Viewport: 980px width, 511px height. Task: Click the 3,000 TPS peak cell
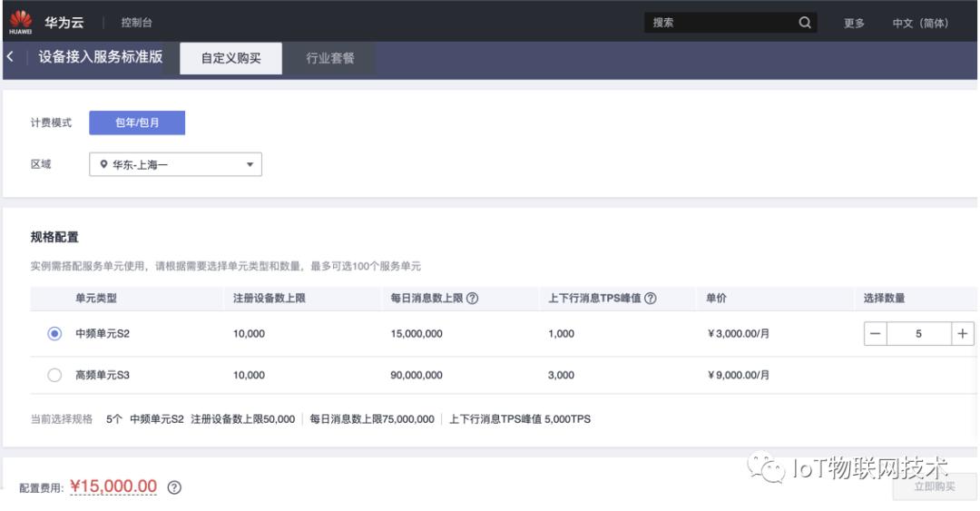click(562, 375)
